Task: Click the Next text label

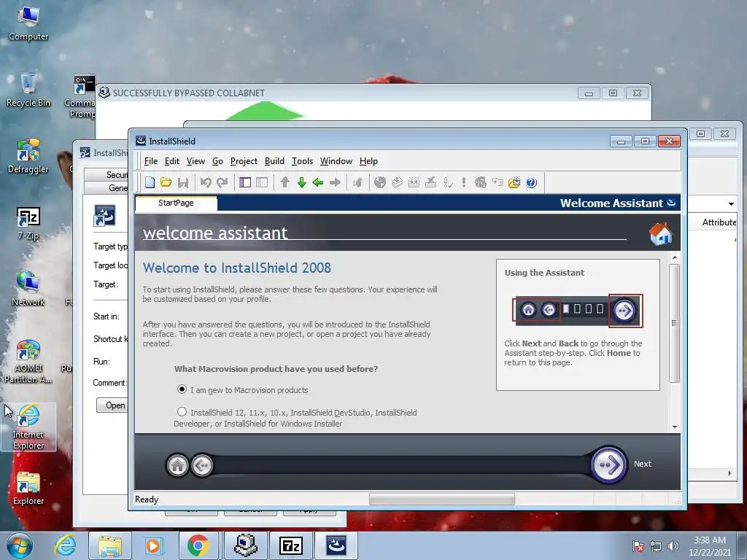Action: 642,464
